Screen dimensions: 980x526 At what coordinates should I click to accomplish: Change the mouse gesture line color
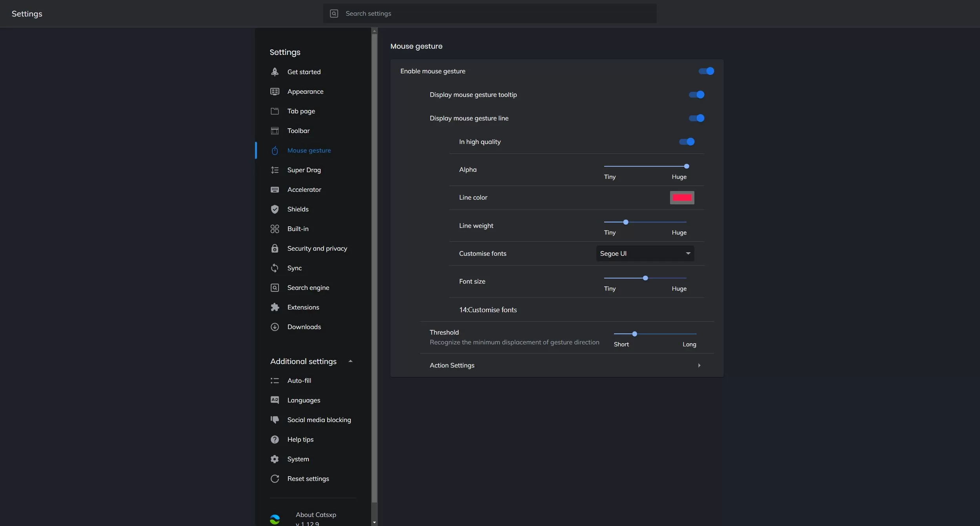682,197
